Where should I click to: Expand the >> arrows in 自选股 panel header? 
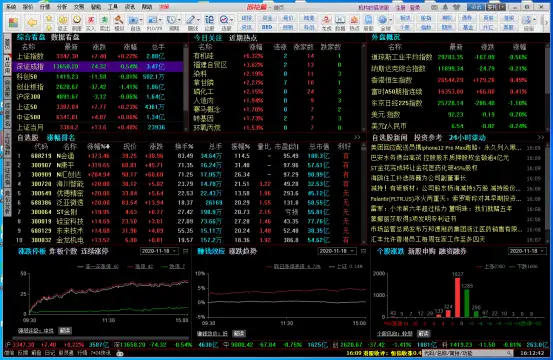[x=357, y=137]
